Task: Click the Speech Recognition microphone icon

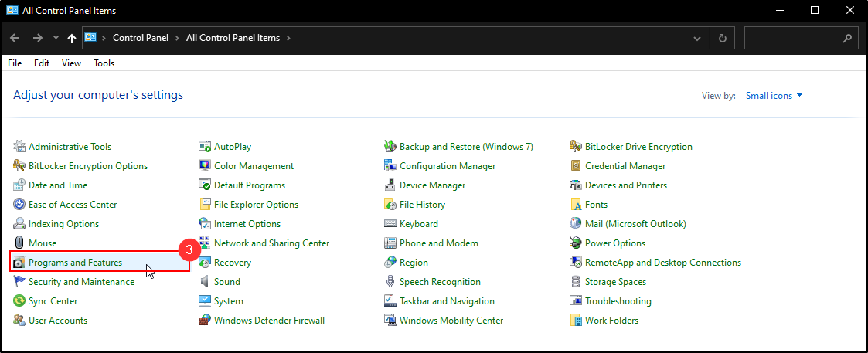Action: pos(390,282)
